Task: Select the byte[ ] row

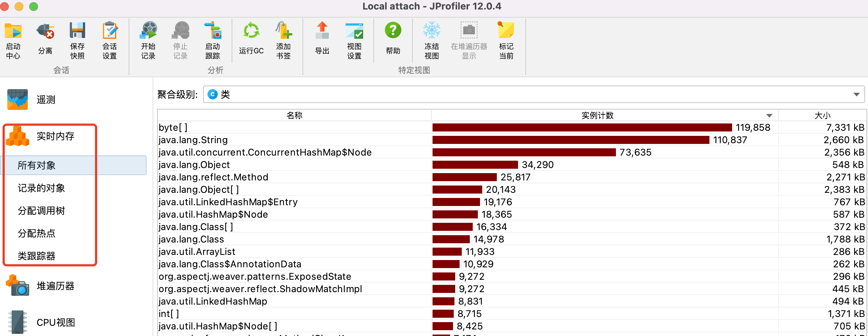Action: point(512,127)
